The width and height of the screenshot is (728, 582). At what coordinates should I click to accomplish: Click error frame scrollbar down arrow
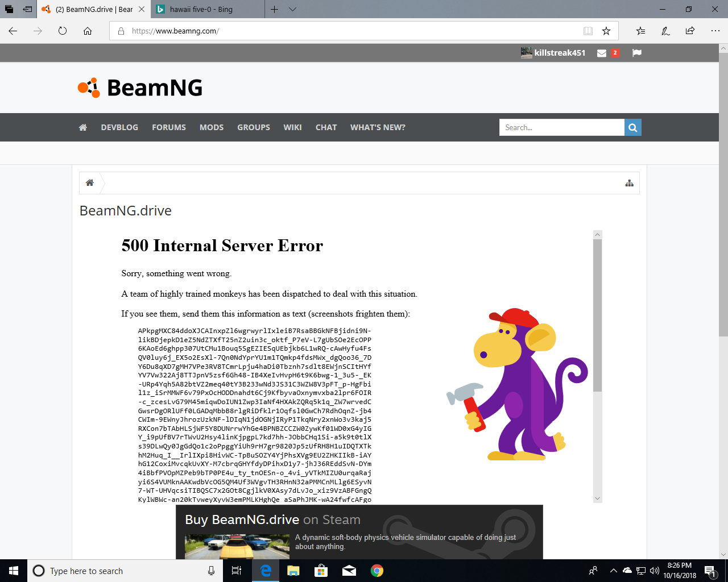(x=597, y=498)
